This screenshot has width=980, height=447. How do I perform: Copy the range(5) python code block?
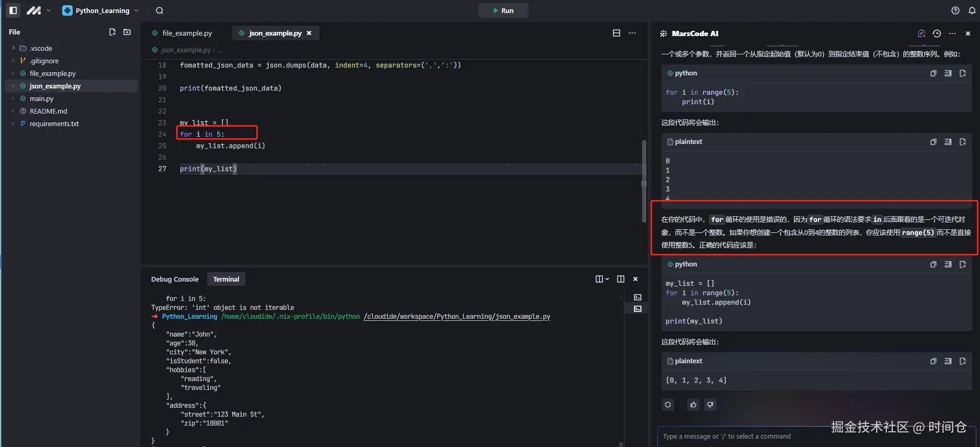[933, 264]
